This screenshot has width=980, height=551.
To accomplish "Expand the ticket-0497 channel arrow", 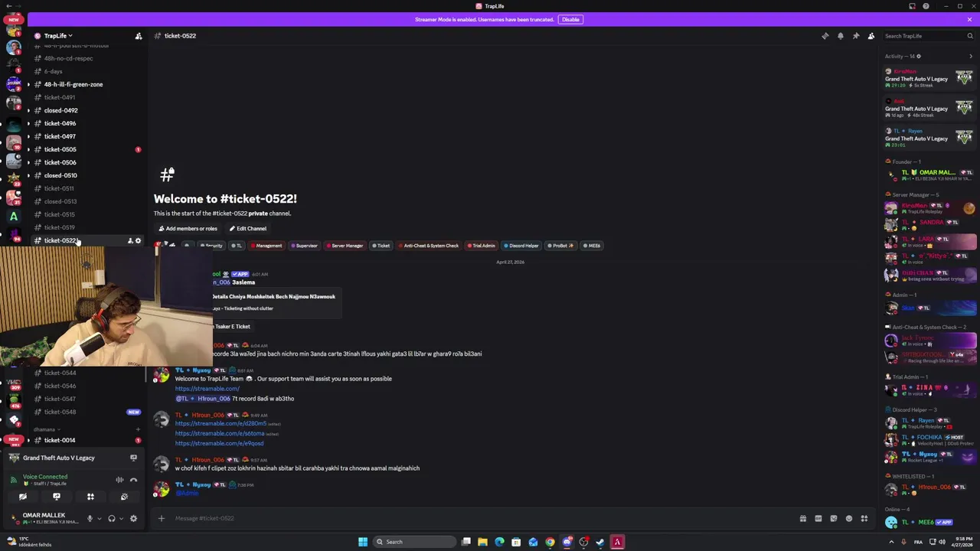I will click(28, 136).
